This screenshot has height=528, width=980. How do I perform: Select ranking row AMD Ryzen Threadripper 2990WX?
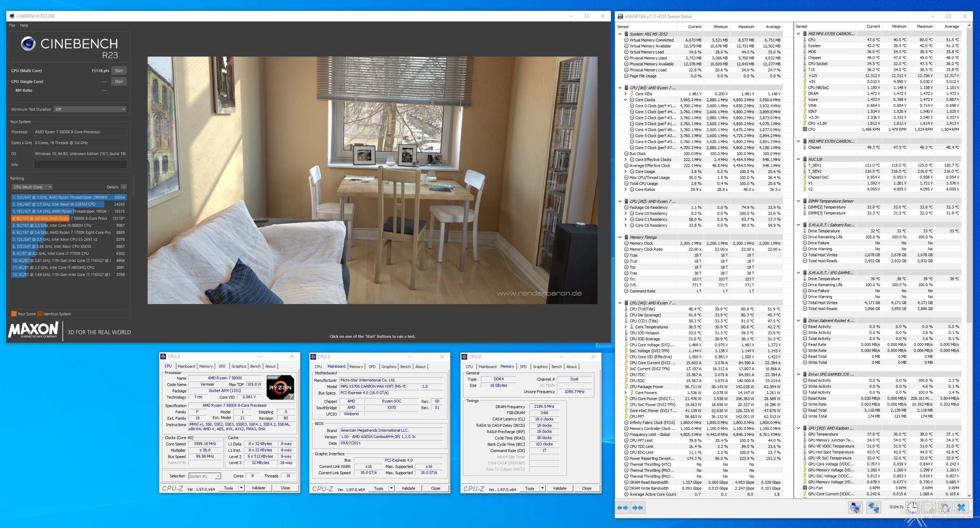69,197
